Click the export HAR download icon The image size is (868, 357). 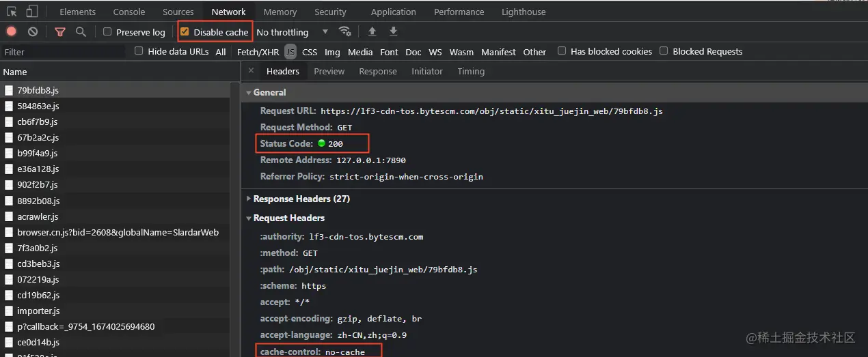tap(393, 31)
